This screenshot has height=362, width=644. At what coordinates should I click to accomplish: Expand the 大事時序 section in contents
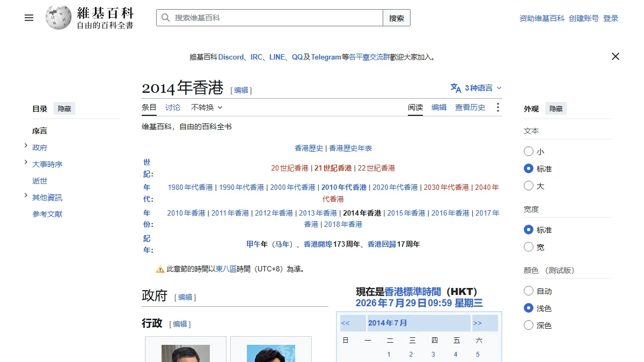coord(26,162)
